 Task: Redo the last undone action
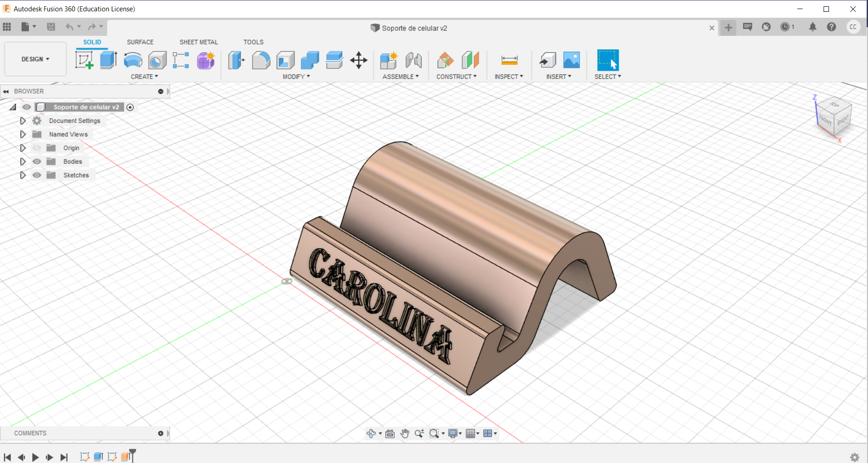point(92,27)
